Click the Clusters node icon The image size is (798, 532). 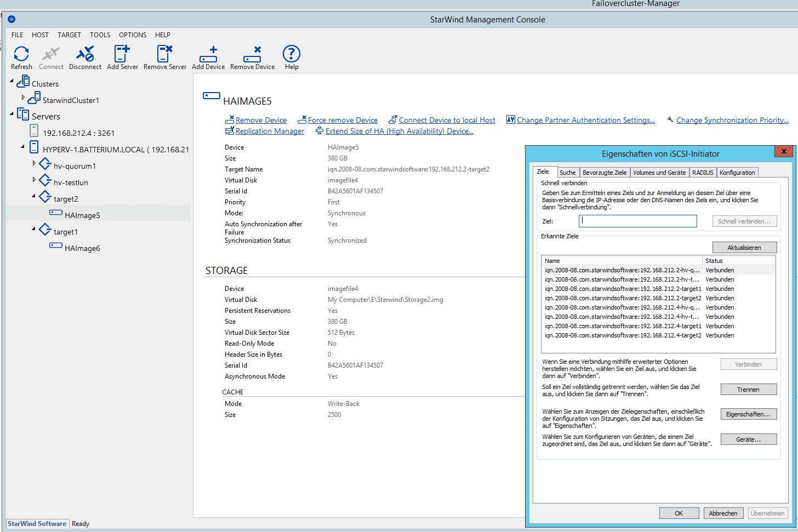pyautogui.click(x=23, y=82)
